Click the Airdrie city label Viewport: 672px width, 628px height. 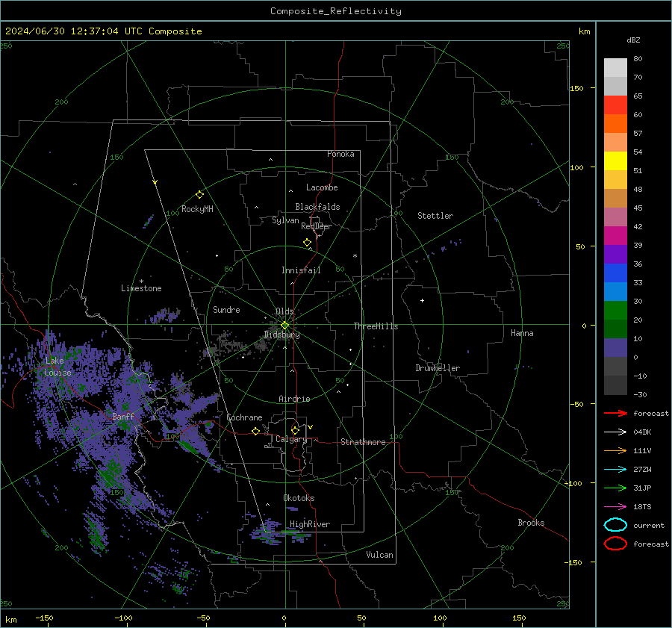coord(294,399)
